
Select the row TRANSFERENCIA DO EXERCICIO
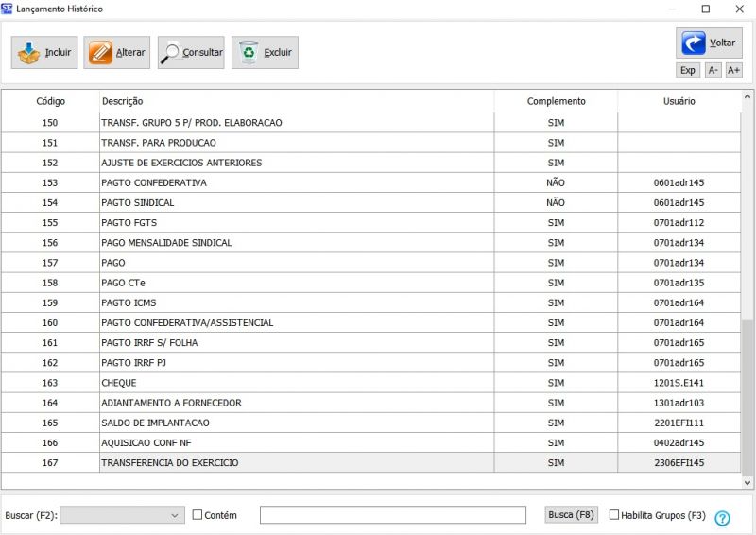pyautogui.click(x=170, y=463)
